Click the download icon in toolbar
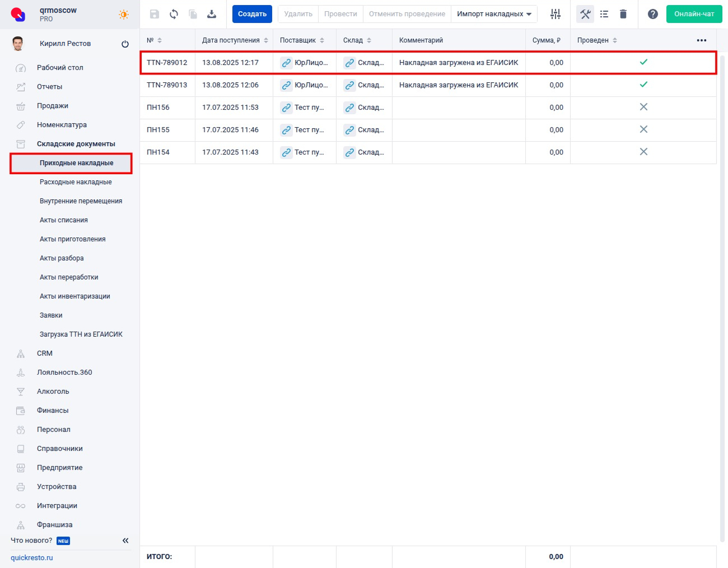The height and width of the screenshot is (568, 728). tap(212, 14)
